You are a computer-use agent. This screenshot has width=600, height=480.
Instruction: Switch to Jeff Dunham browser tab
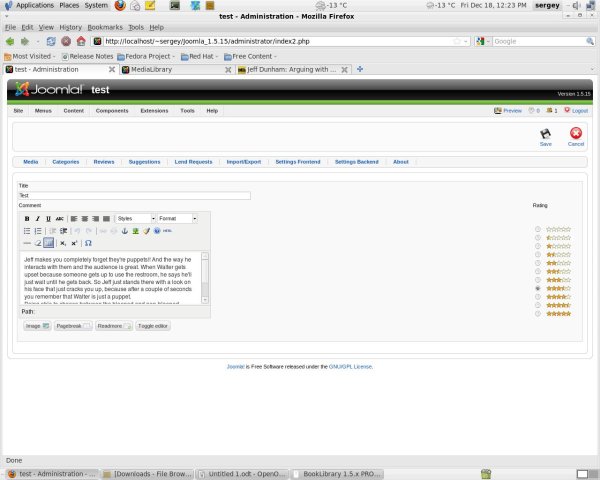(293, 70)
